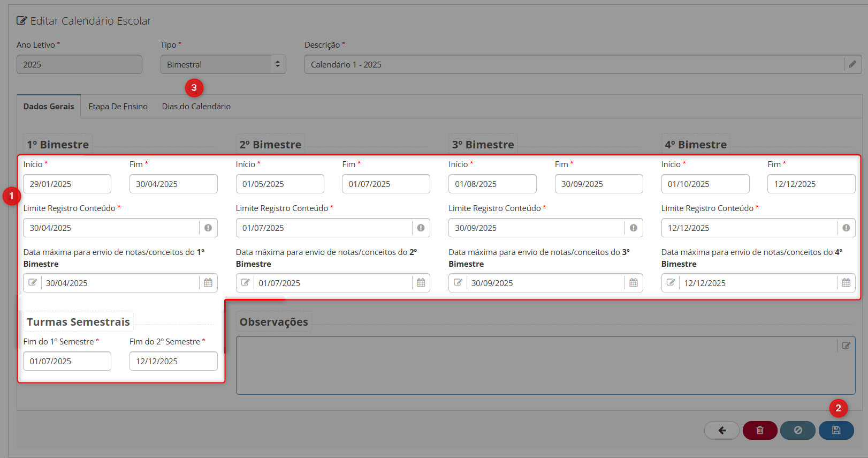This screenshot has height=458, width=868.
Task: Open the Tipo dropdown showing Bimestral
Action: point(223,64)
